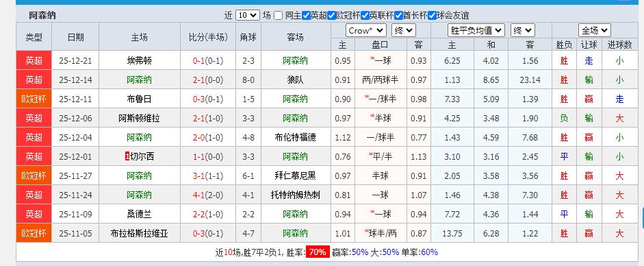Click the 欧冠杯 tag on the 25-11-05 row
This screenshot has height=266, width=644.
point(34,233)
